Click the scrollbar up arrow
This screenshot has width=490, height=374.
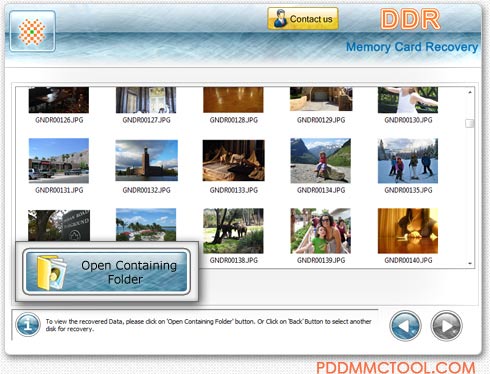(470, 92)
